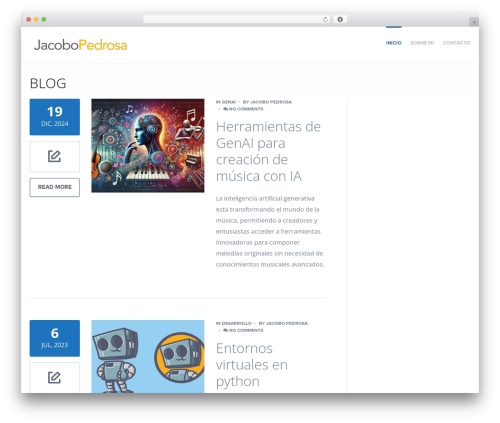Open the CONTACTO menu item
The width and height of the screenshot is (500, 423).
[456, 43]
